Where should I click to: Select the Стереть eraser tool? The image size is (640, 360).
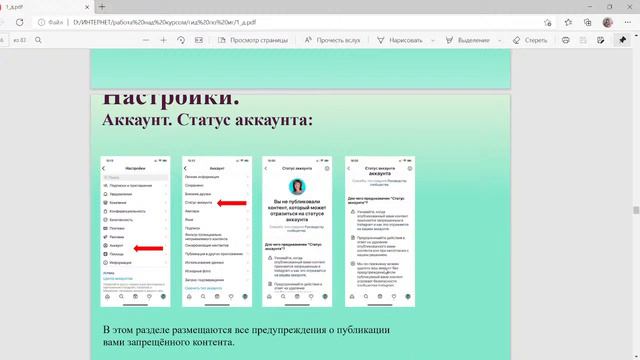pos(530,40)
